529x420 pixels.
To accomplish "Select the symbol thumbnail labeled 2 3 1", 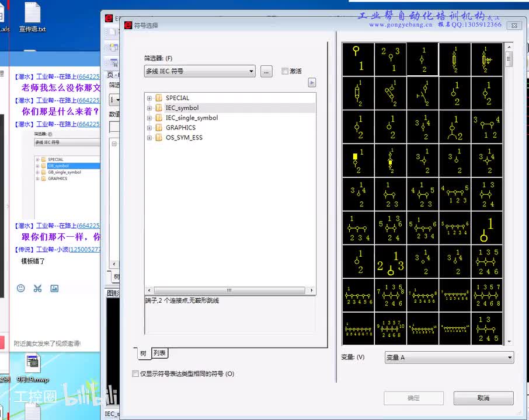I will (391, 59).
